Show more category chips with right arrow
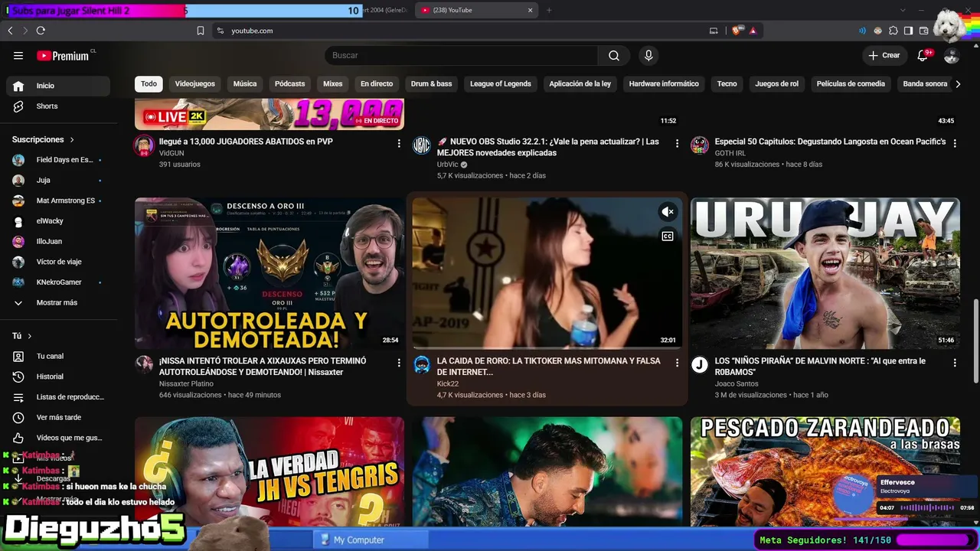Image resolution: width=980 pixels, height=551 pixels. point(957,84)
